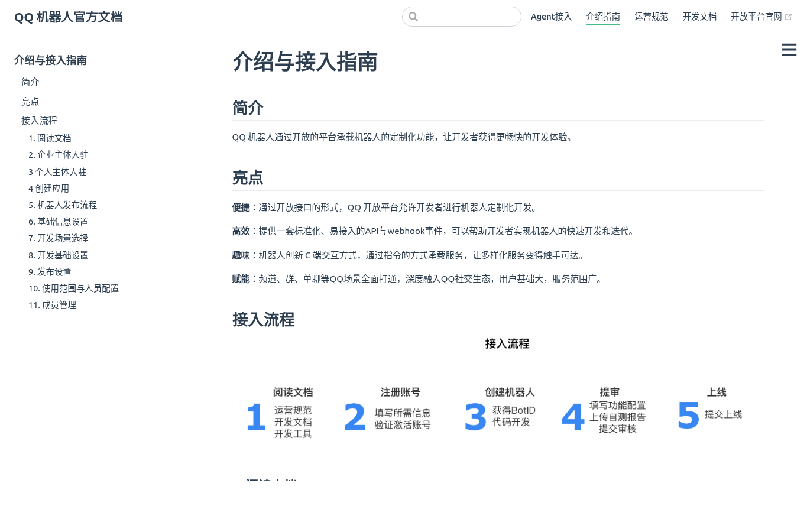Click sidebar heading 介绍与接入指南
The width and height of the screenshot is (807, 532).
(50, 60)
